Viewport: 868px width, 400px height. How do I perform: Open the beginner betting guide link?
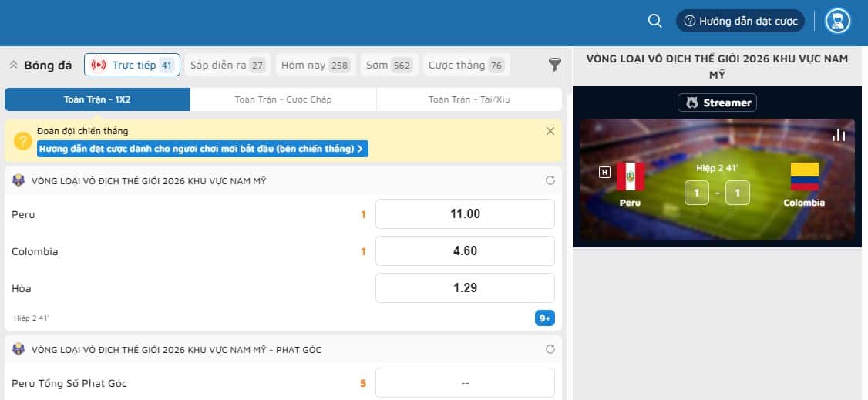(202, 148)
